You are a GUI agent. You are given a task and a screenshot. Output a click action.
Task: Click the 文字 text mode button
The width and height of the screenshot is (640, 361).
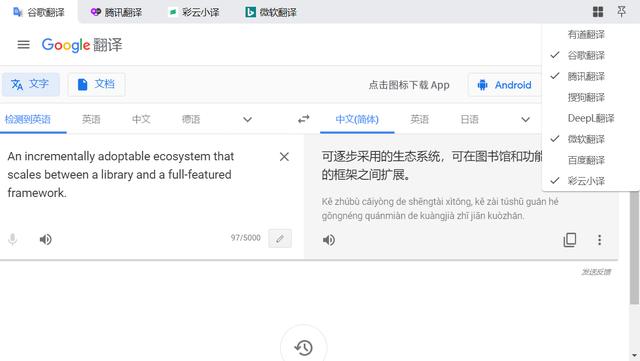click(x=31, y=85)
